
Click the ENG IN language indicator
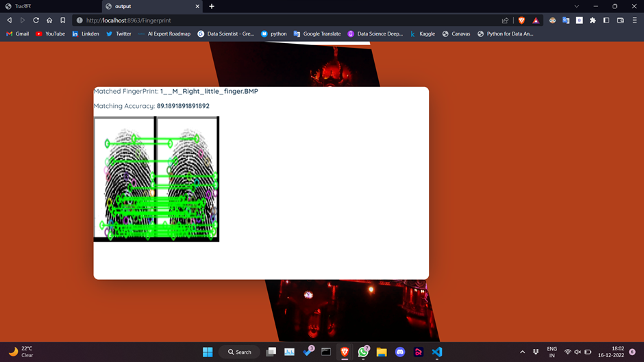(x=552, y=352)
